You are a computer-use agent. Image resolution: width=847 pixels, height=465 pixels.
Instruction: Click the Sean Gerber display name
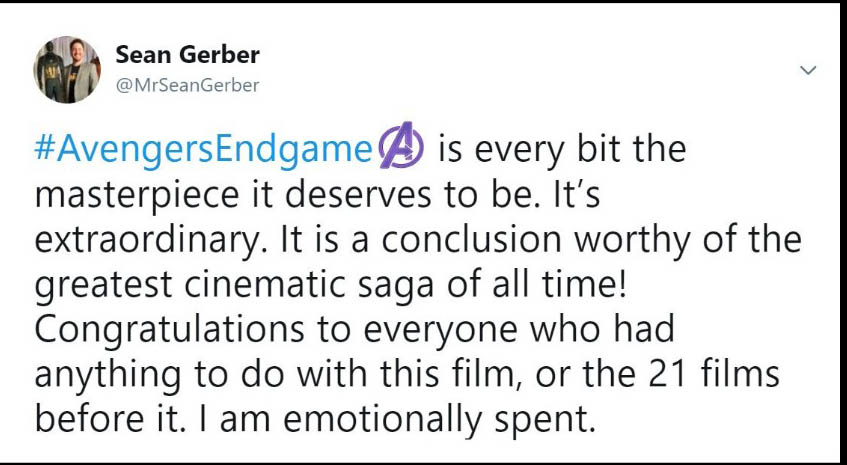[187, 54]
